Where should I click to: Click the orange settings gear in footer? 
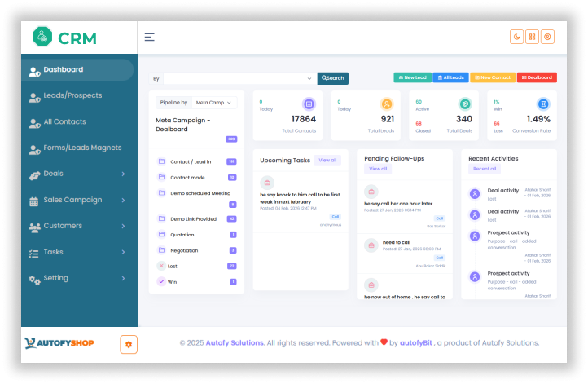[x=128, y=344]
